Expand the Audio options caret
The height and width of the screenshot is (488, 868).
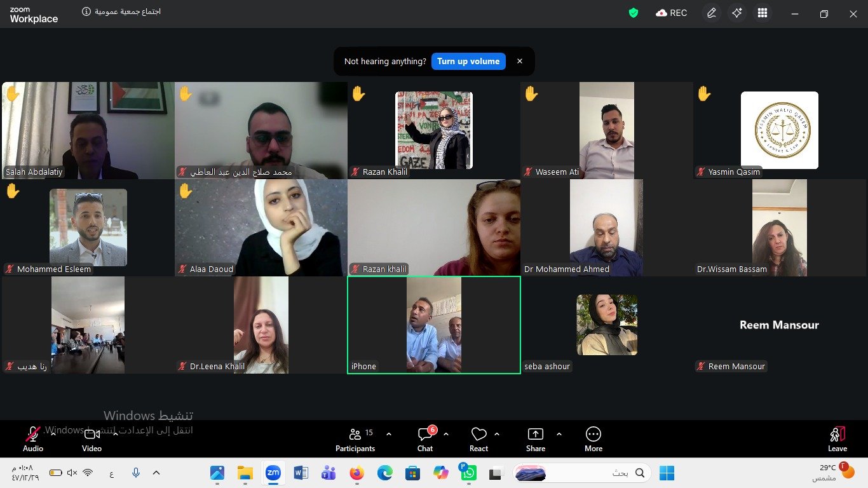pos(53,433)
